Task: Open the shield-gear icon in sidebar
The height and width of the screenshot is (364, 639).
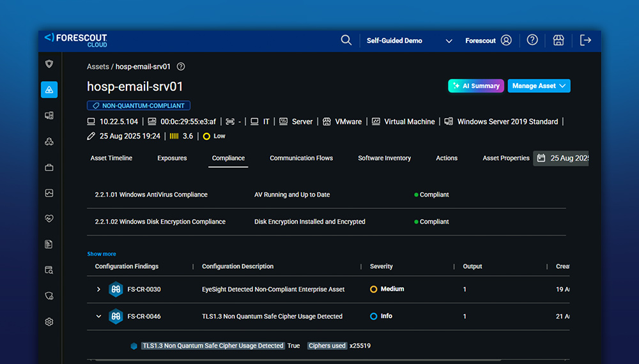Action: (x=49, y=296)
